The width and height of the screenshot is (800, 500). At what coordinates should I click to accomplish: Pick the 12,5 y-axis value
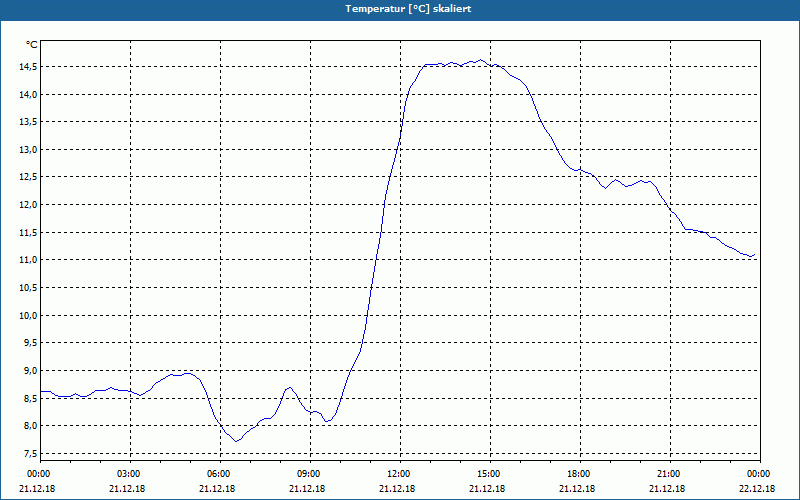(x=29, y=177)
